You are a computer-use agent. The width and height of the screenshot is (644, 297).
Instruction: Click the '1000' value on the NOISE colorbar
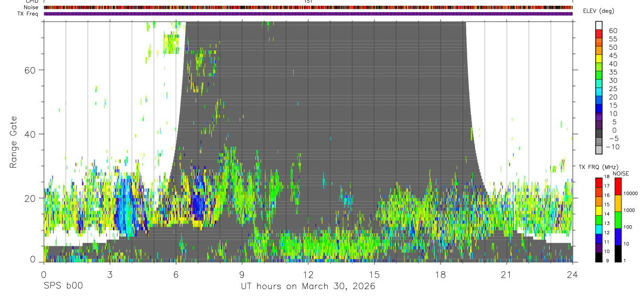(x=628, y=210)
